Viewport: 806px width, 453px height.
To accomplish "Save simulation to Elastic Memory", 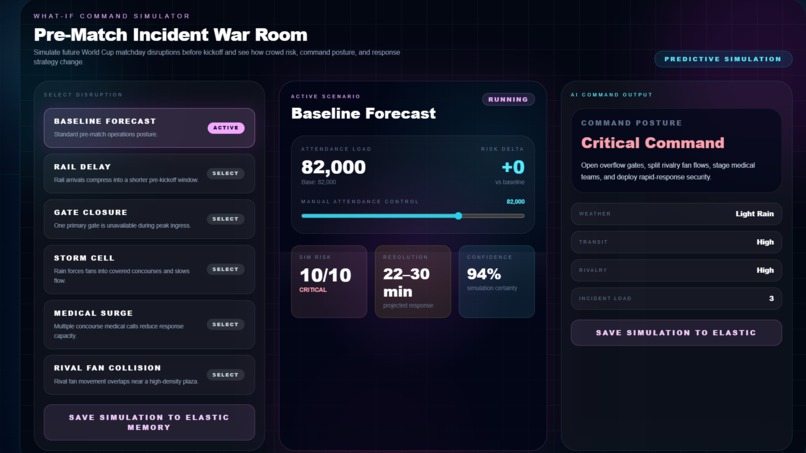I will tap(149, 422).
